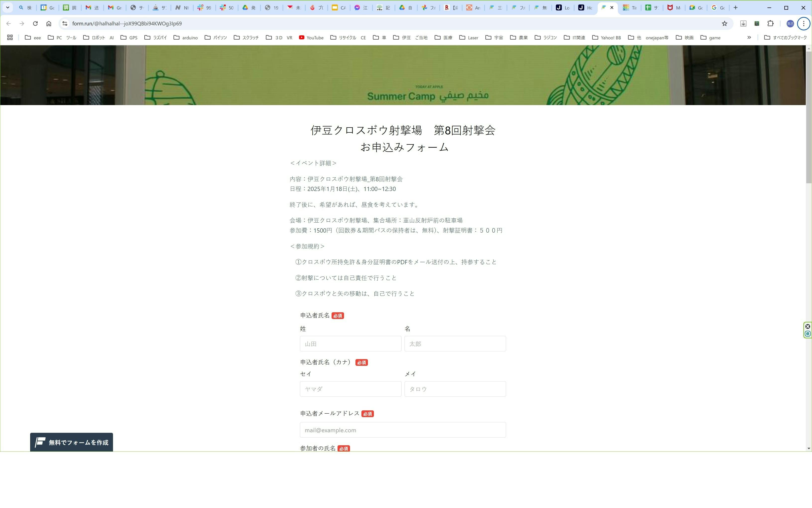
Task: Open the extensions puzzle icon
Action: pyautogui.click(x=770, y=23)
